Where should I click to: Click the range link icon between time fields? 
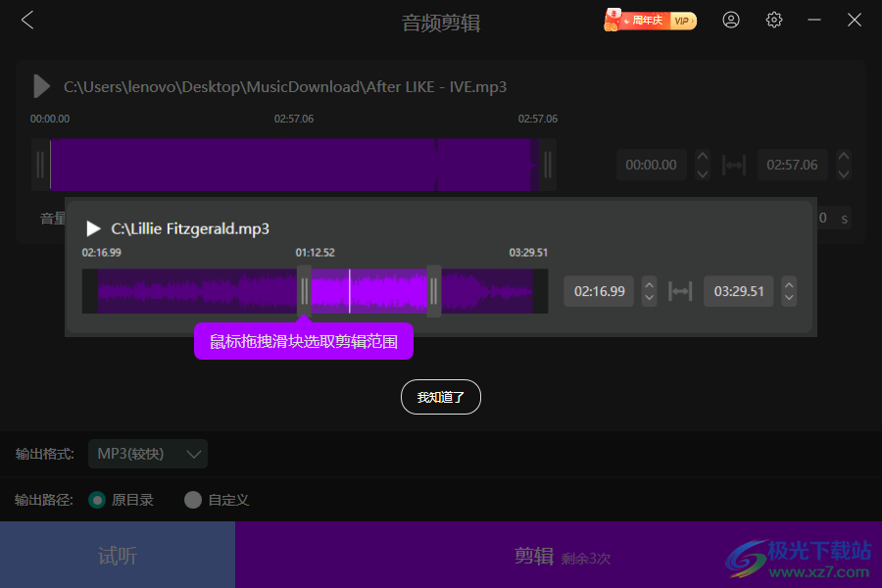[681, 291]
